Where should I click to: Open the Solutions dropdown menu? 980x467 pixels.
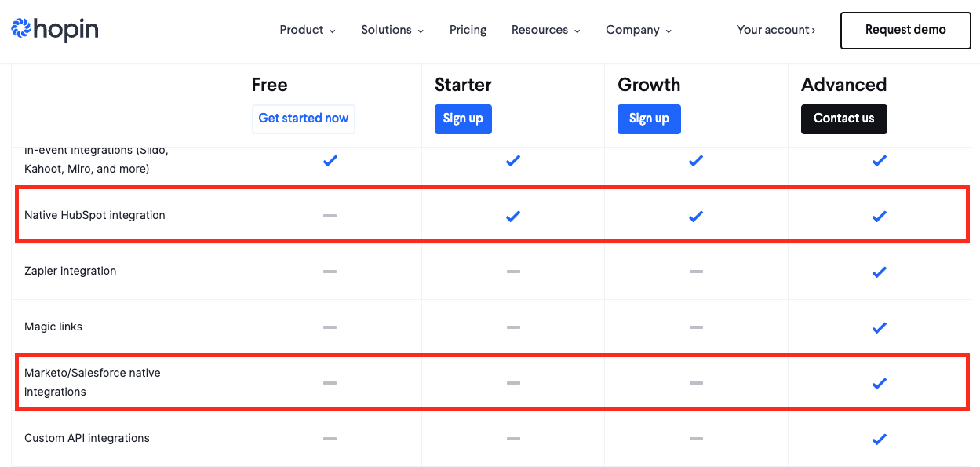coord(392,30)
